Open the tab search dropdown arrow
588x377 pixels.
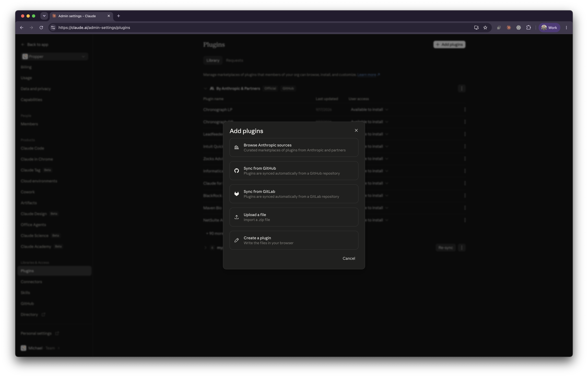point(44,16)
